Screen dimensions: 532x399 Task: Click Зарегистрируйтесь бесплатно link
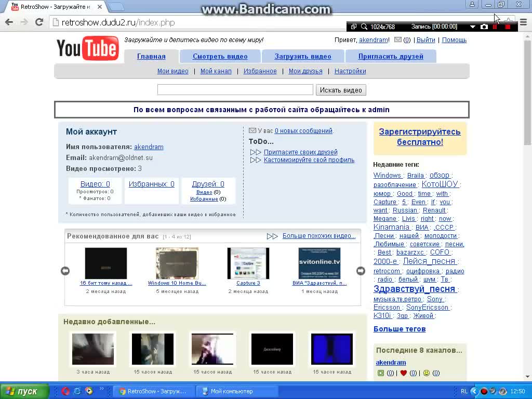(420, 137)
